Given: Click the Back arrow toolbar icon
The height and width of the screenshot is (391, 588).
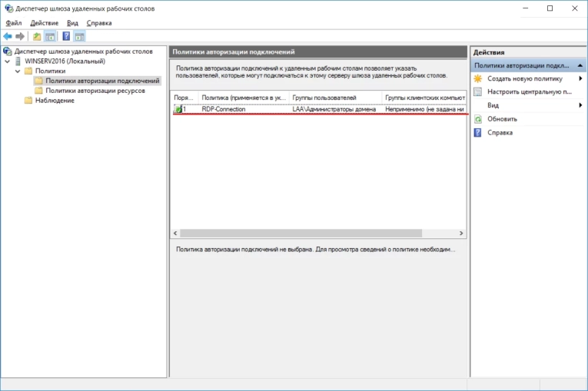Looking at the screenshot, I should (x=8, y=36).
